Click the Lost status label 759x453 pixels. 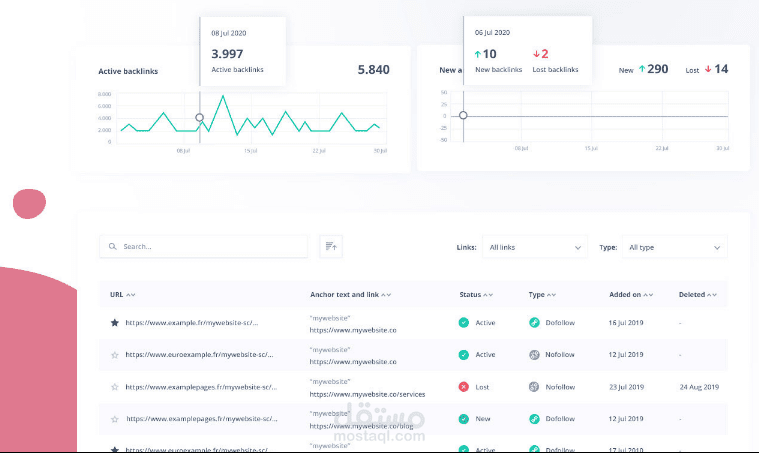pyautogui.click(x=482, y=387)
